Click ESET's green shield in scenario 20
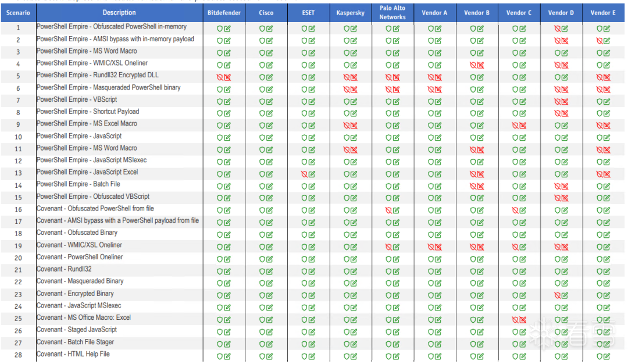 click(x=304, y=259)
